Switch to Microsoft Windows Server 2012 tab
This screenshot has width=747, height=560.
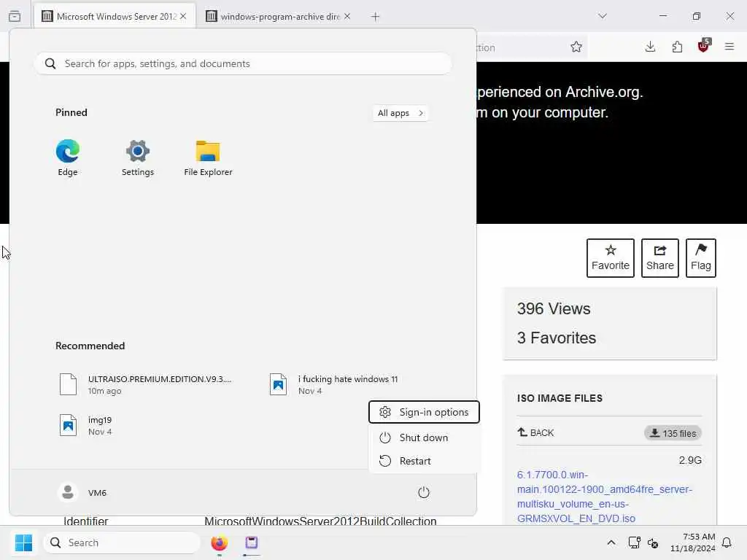(x=115, y=16)
